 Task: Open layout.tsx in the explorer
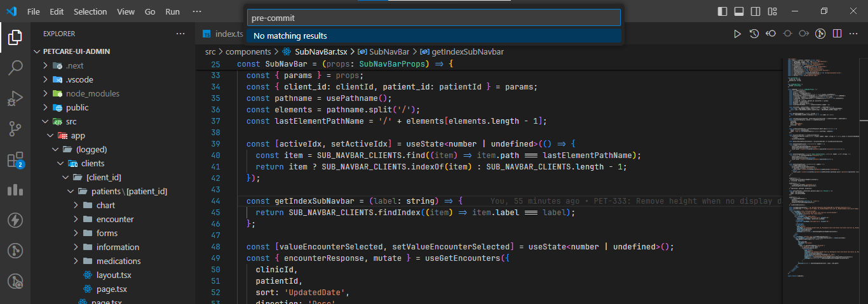pos(113,275)
